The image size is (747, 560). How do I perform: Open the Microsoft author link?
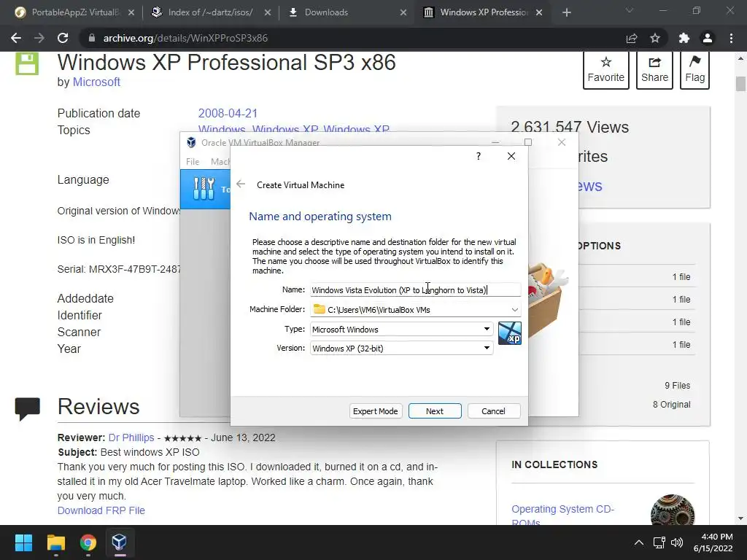96,82
